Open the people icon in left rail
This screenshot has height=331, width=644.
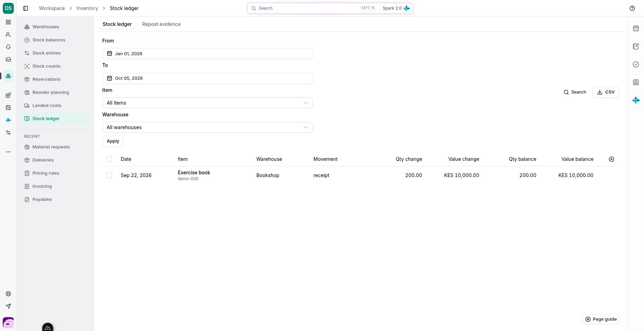point(8,35)
